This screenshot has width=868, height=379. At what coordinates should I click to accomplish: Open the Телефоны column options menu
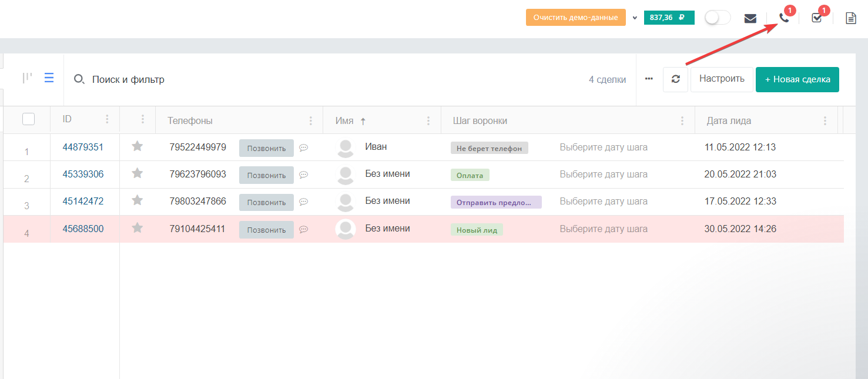pyautogui.click(x=311, y=120)
